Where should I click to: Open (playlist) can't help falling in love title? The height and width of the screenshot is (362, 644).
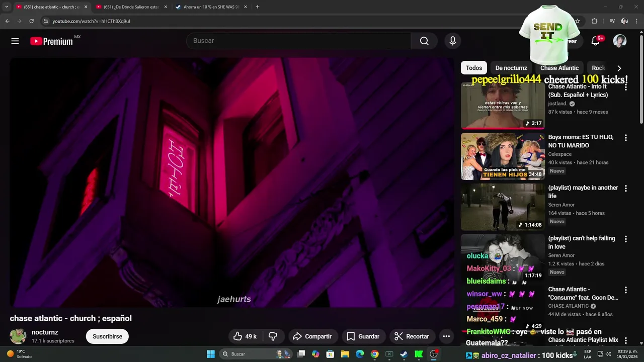pos(582,242)
